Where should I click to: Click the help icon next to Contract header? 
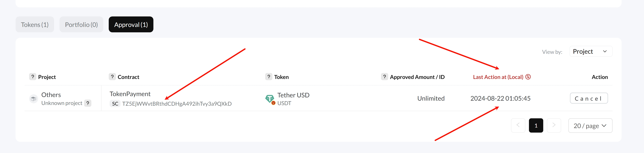(112, 77)
